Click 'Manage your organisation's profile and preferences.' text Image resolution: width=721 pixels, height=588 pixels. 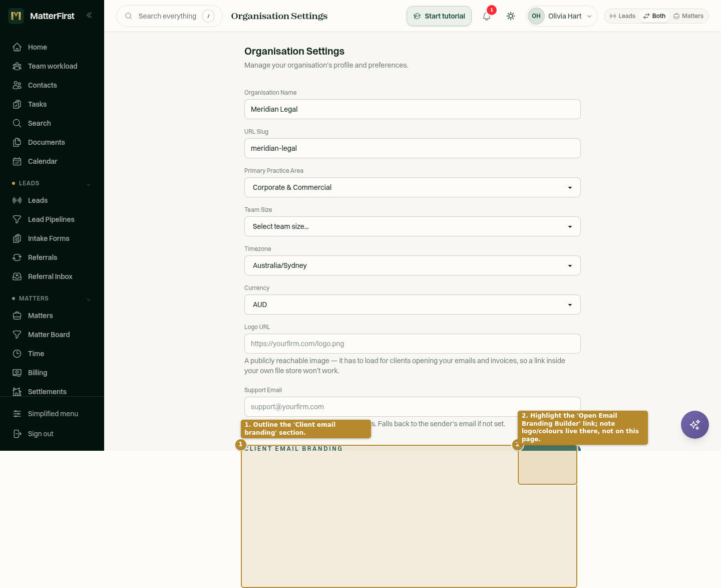326,65
